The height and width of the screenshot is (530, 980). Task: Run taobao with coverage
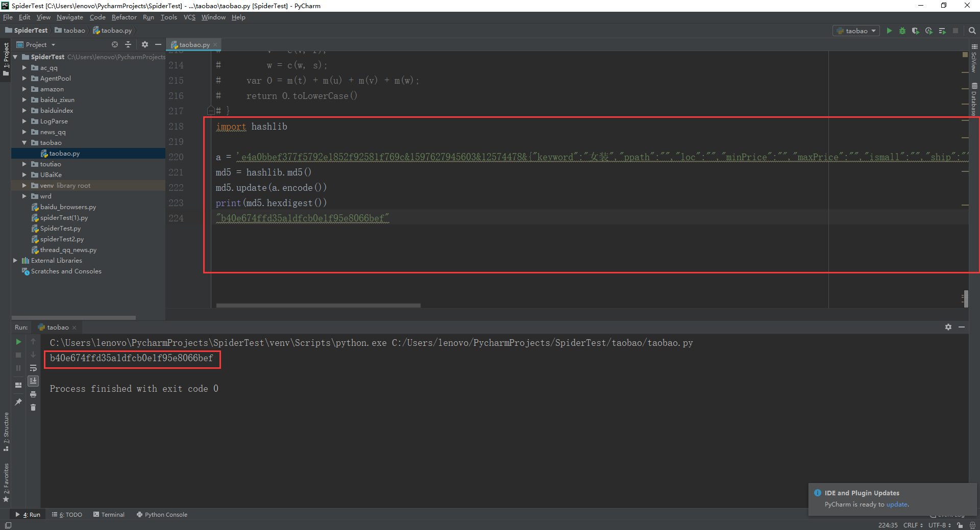[916, 31]
